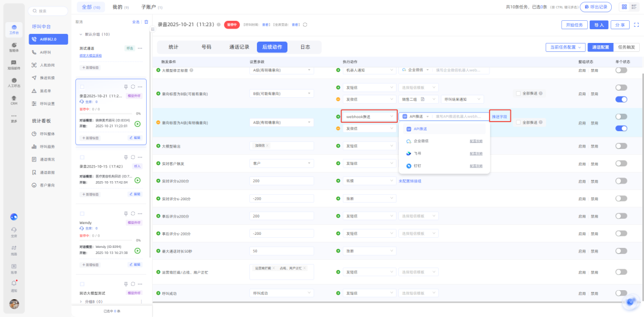Switch to grid view icon at top right
This screenshot has width=644, height=317.
(x=624, y=7)
